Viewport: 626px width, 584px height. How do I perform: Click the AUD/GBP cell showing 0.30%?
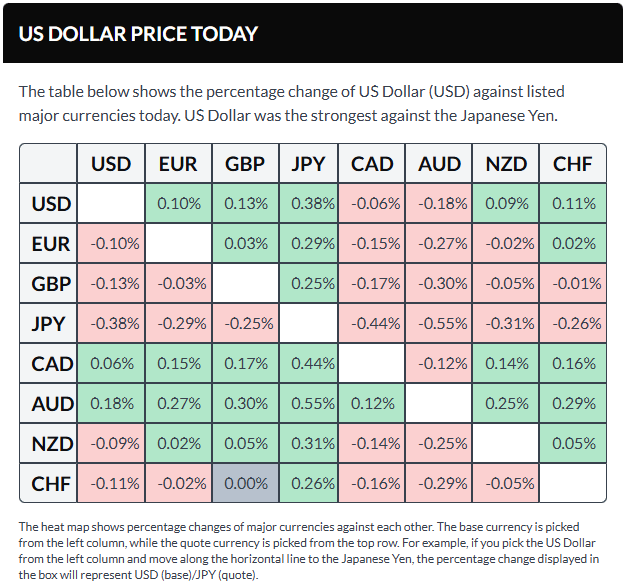pos(244,403)
